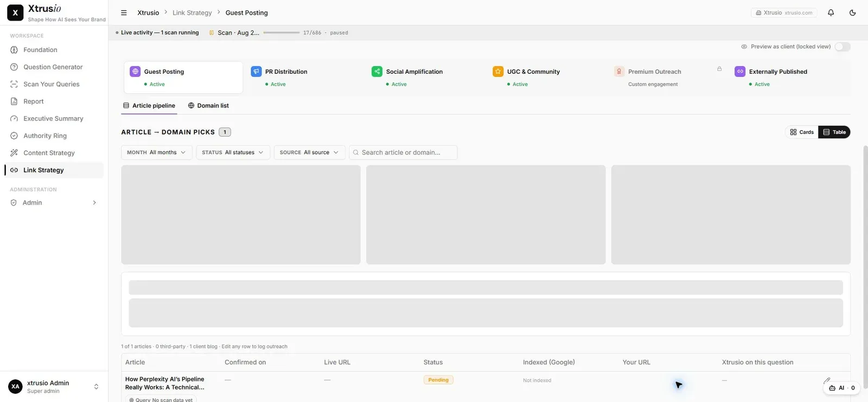This screenshot has width=868, height=402.
Task: Switch to dark mode moon icon
Action: tap(852, 12)
